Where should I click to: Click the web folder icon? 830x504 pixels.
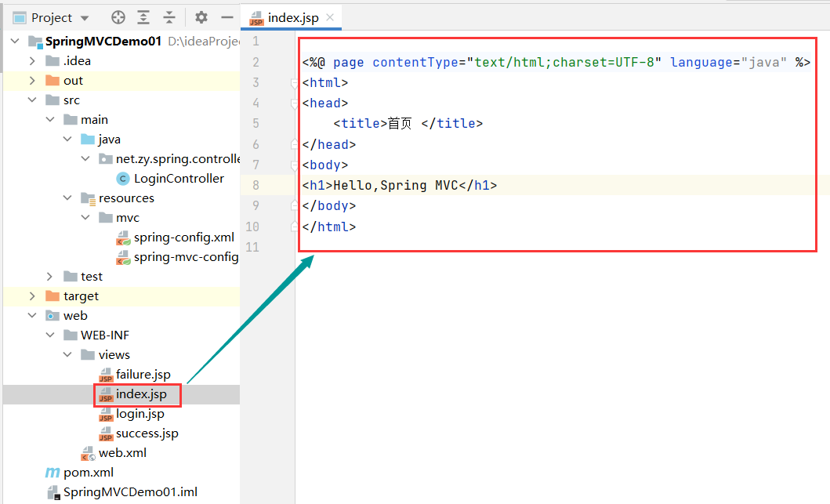point(53,316)
